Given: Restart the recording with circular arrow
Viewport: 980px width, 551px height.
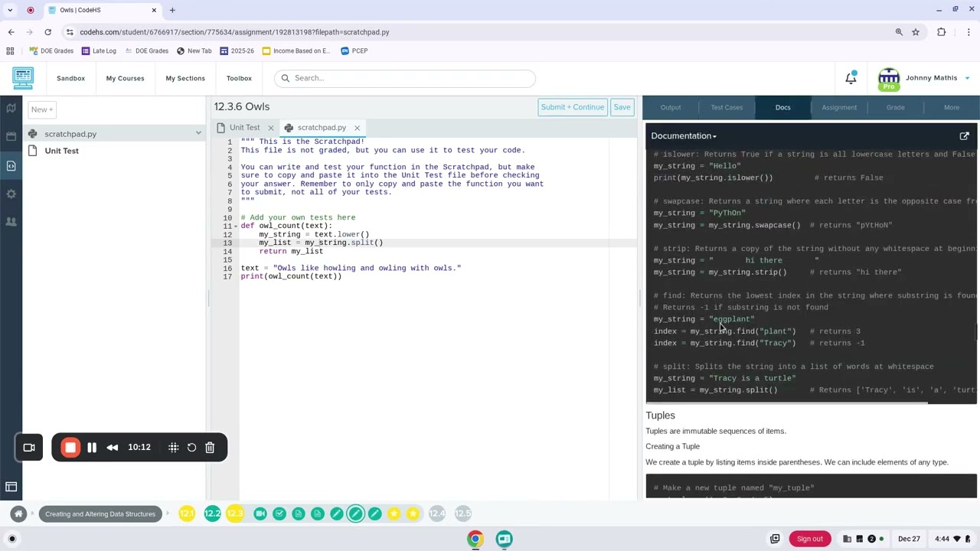Looking at the screenshot, I should pos(191,448).
